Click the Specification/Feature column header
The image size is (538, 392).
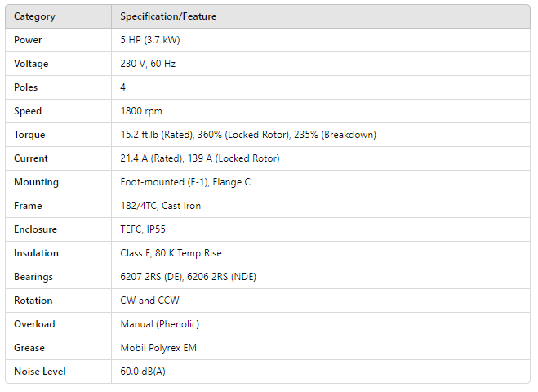(x=168, y=16)
